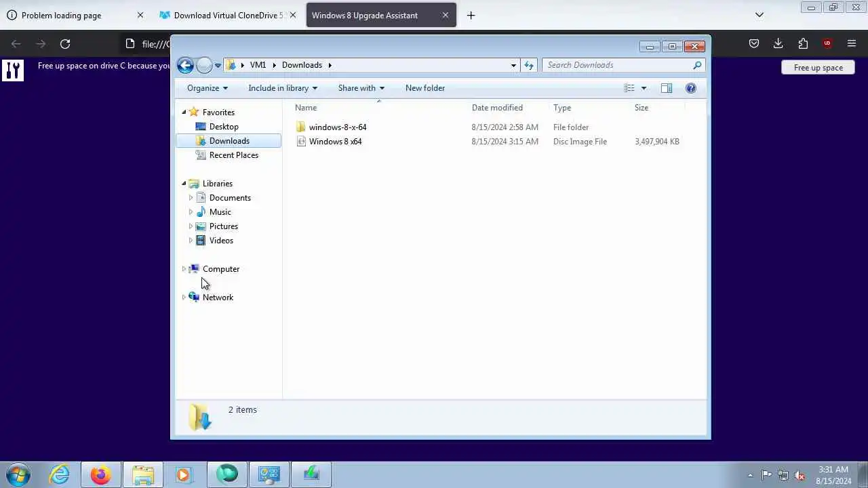The image size is (868, 488).
Task: Expand the Pictures library
Action: click(191, 226)
